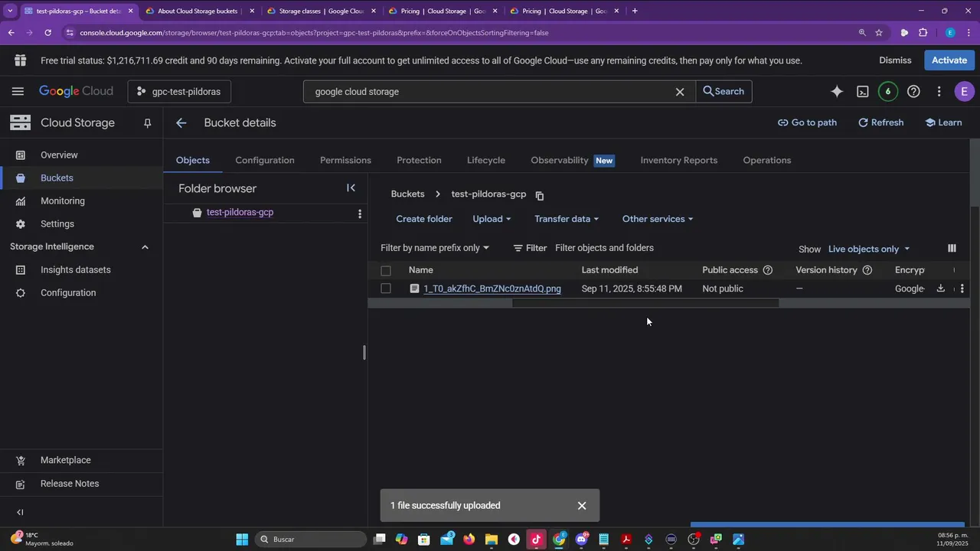
Task: Open the account avatar E
Action: pos(964,91)
